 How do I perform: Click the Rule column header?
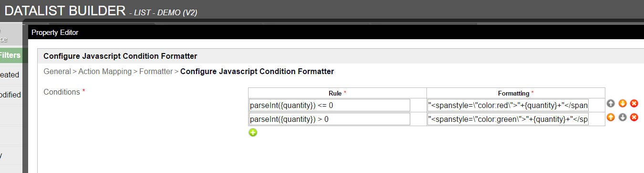click(x=337, y=93)
